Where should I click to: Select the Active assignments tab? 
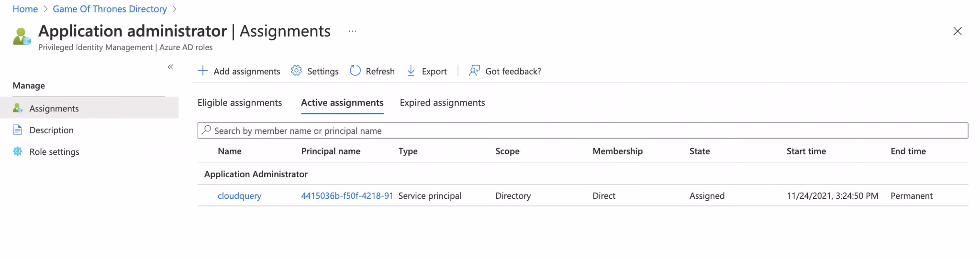pyautogui.click(x=342, y=103)
